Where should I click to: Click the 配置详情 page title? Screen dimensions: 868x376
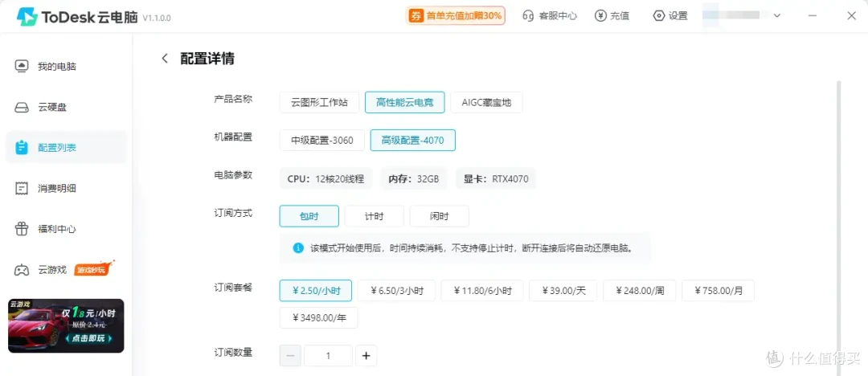(207, 58)
